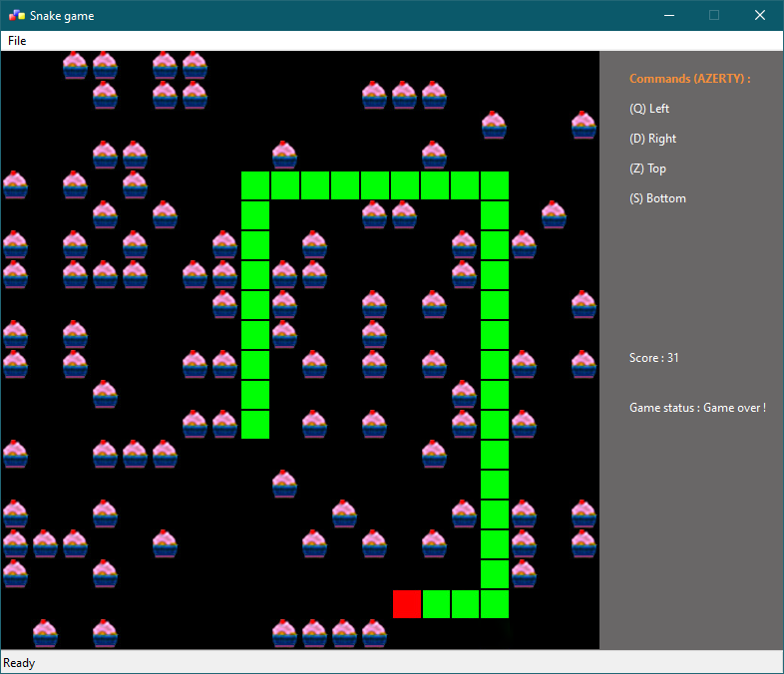784x674 pixels.
Task: Click the (Q) Left command label
Action: 649,109
